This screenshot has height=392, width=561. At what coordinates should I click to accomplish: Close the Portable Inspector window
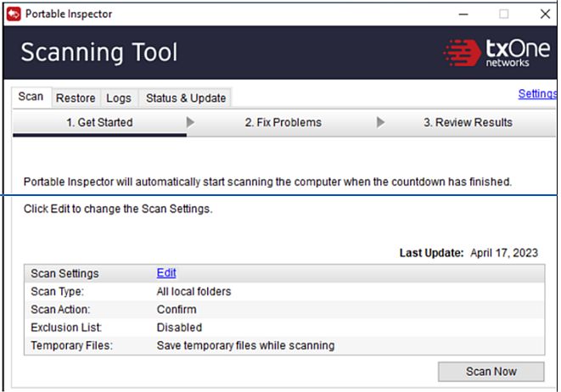(545, 14)
